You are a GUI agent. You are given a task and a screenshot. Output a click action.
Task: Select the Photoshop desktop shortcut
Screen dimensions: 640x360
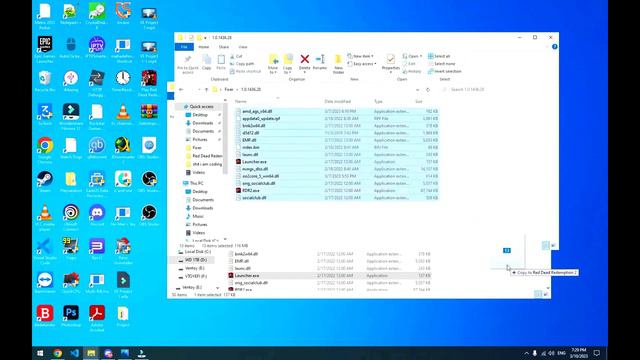(71, 316)
